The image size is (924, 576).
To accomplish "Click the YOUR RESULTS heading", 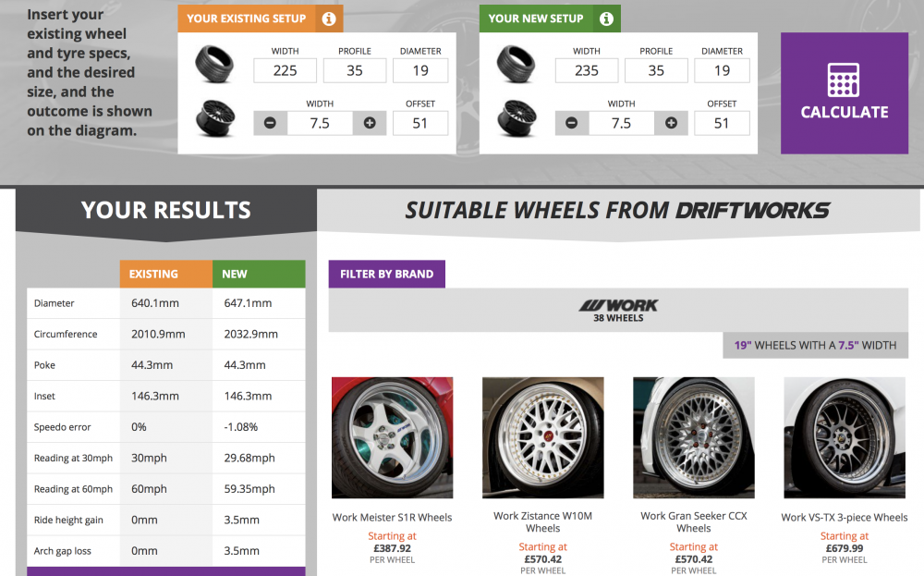I will click(166, 211).
